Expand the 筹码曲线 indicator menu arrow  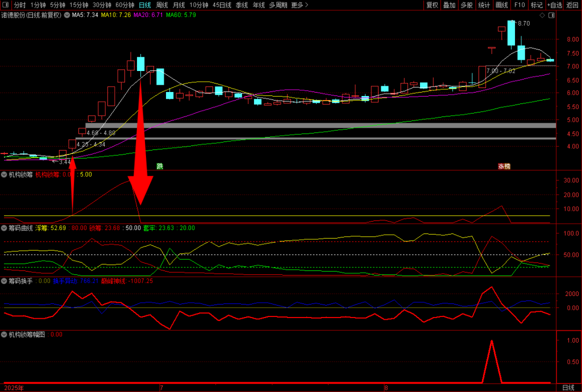[x=5, y=228]
